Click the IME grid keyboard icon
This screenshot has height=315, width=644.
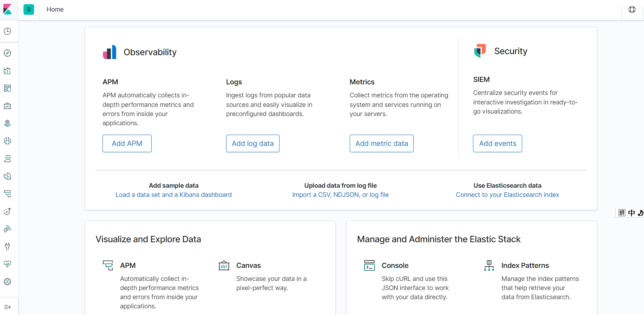click(622, 213)
